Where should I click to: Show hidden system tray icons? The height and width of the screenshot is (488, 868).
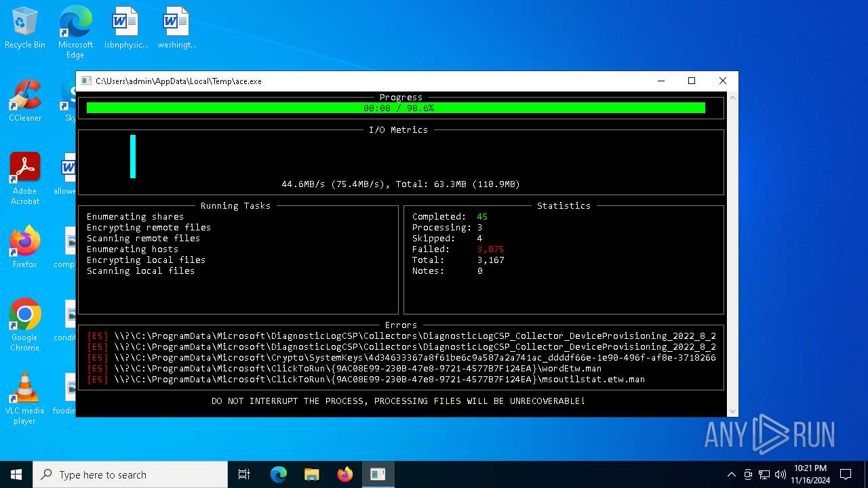click(x=731, y=474)
